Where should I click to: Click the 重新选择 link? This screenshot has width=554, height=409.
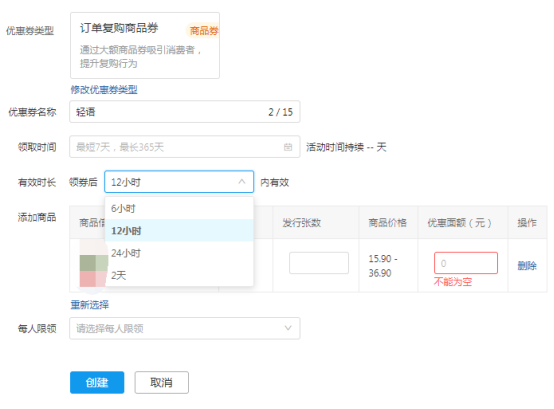[90, 304]
